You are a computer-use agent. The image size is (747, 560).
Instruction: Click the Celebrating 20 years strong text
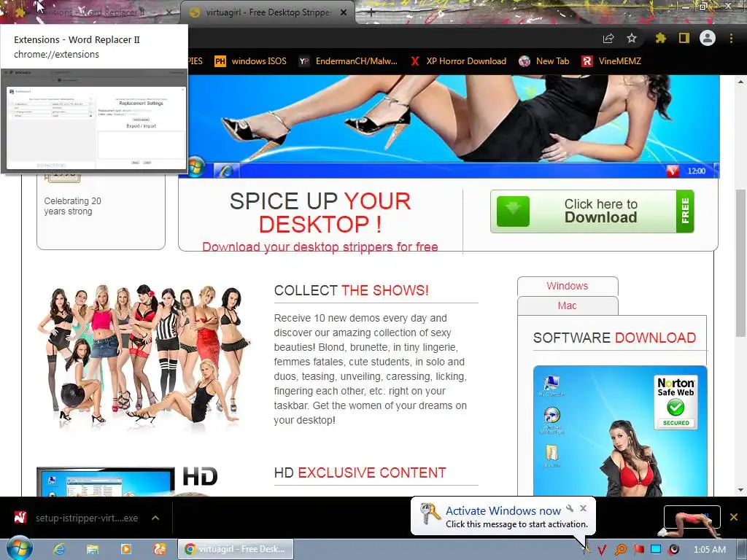click(x=72, y=206)
